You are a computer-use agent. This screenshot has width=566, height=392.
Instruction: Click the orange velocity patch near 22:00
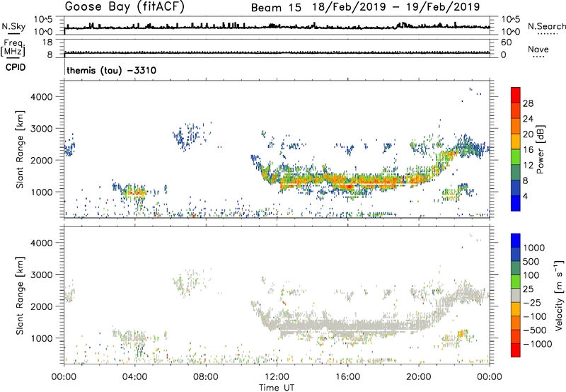click(x=461, y=333)
